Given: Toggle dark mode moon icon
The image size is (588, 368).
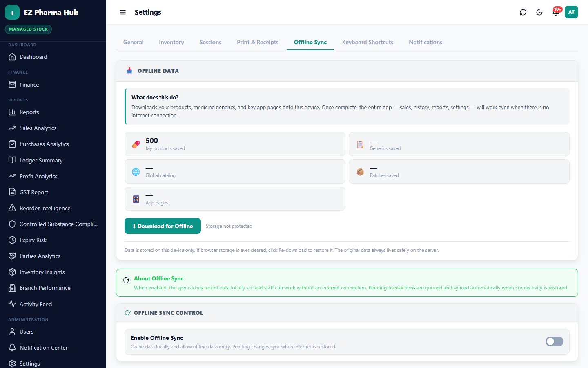Looking at the screenshot, I should coord(539,12).
